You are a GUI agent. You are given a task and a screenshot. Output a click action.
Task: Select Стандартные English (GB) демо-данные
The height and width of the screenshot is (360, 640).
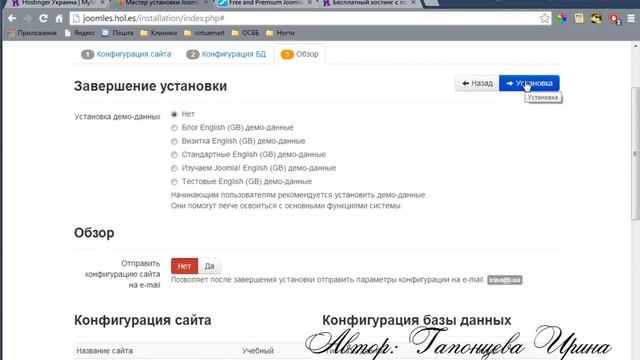[174, 155]
